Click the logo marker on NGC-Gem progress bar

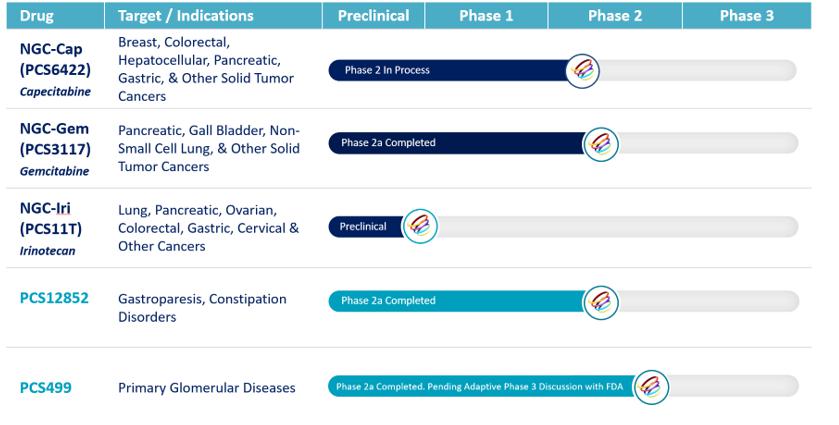pos(600,143)
